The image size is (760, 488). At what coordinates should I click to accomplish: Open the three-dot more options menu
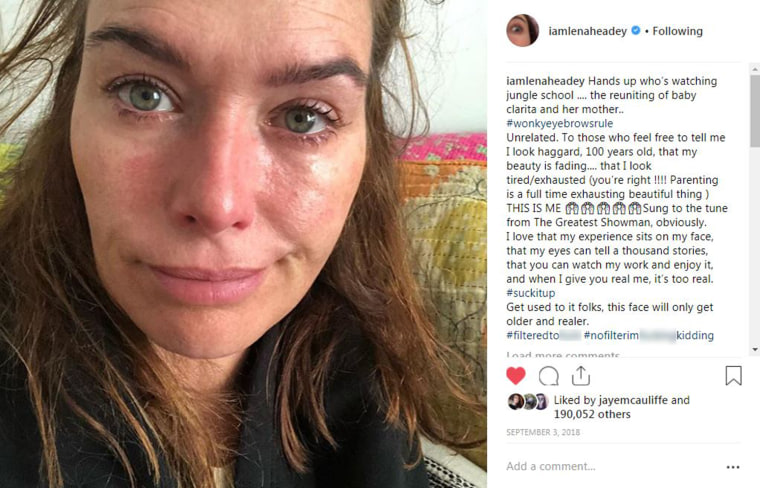coord(733,467)
